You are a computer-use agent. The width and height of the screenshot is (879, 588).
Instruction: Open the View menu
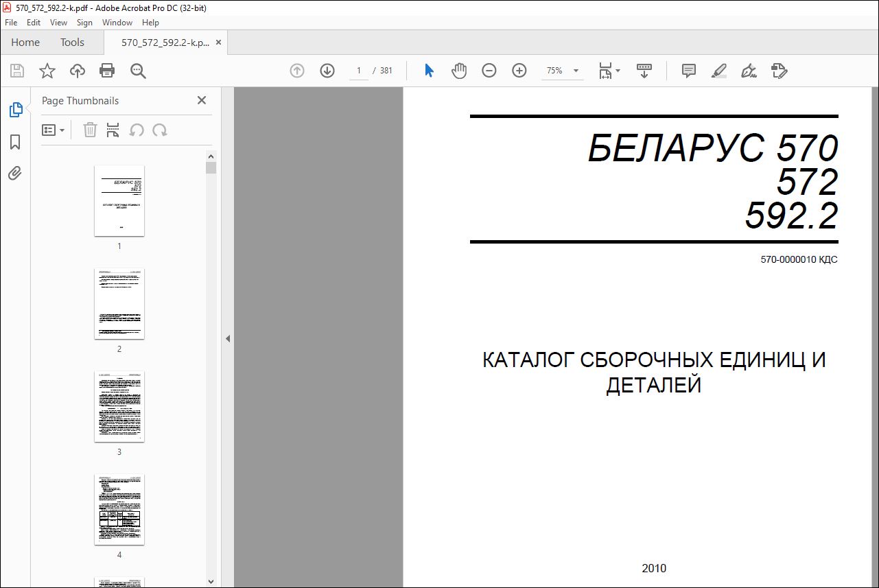click(59, 23)
